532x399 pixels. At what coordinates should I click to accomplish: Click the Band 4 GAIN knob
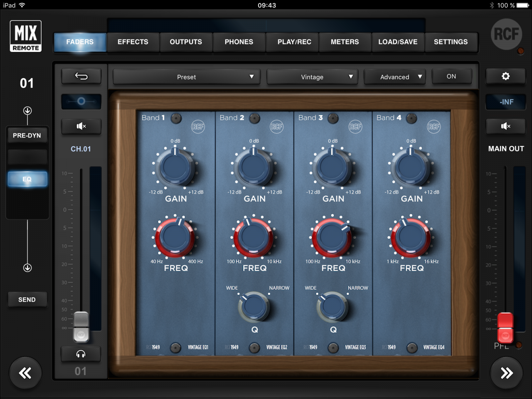(411, 167)
